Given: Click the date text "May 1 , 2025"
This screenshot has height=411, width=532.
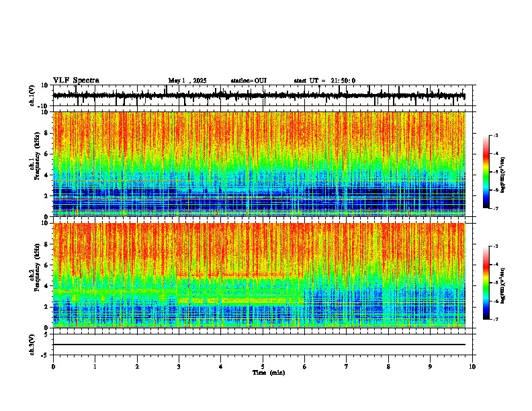Looking at the screenshot, I should (187, 81).
